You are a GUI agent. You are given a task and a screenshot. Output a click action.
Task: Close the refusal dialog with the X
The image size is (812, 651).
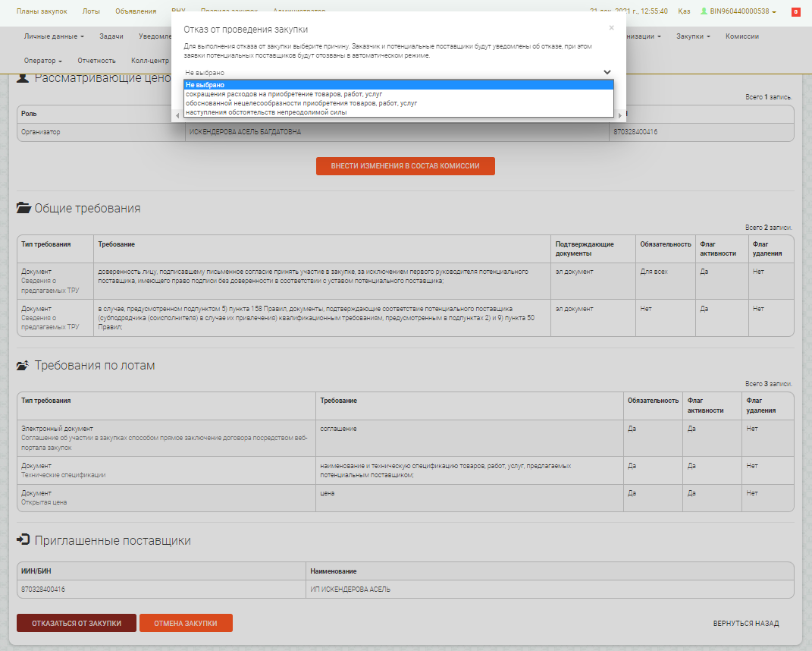[x=611, y=28]
